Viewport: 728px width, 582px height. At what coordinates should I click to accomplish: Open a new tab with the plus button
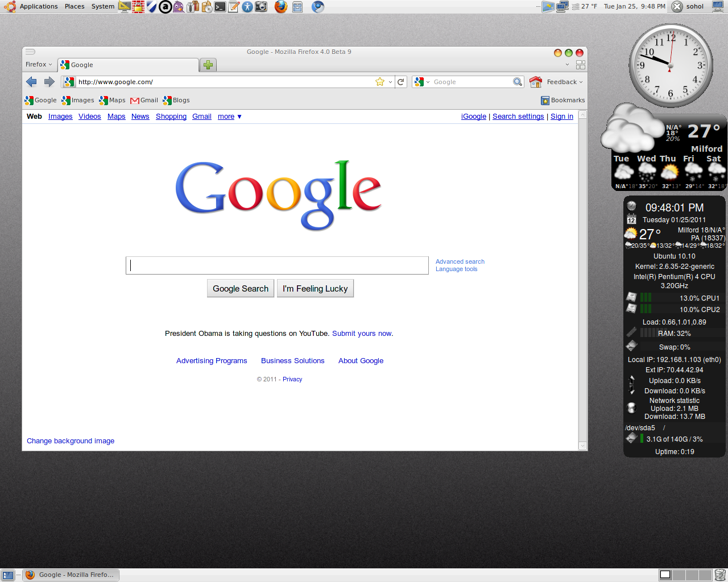click(x=208, y=65)
